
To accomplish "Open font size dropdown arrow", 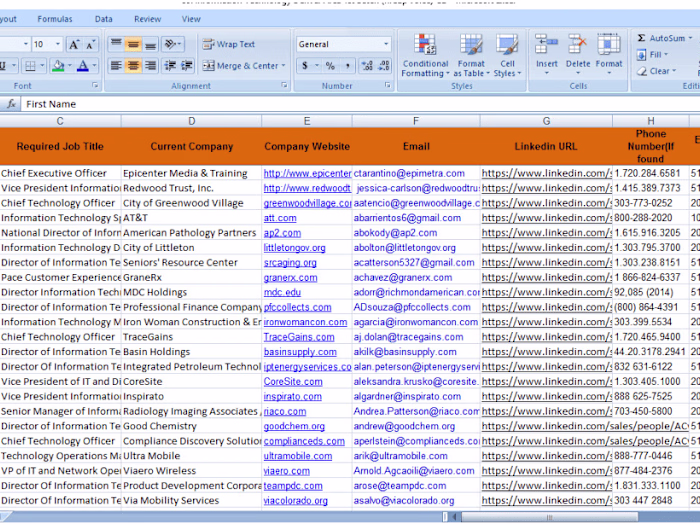I will (58, 44).
